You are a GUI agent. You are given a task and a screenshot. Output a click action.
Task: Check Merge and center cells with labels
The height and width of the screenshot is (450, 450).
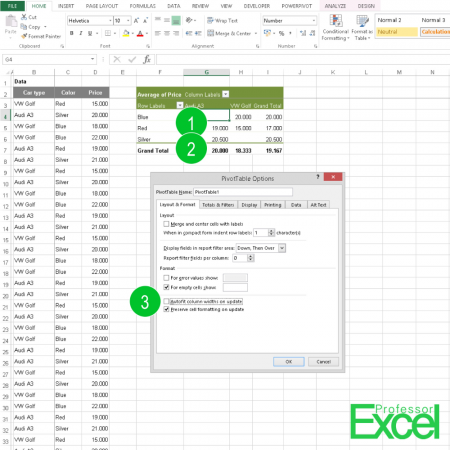pyautogui.click(x=166, y=224)
